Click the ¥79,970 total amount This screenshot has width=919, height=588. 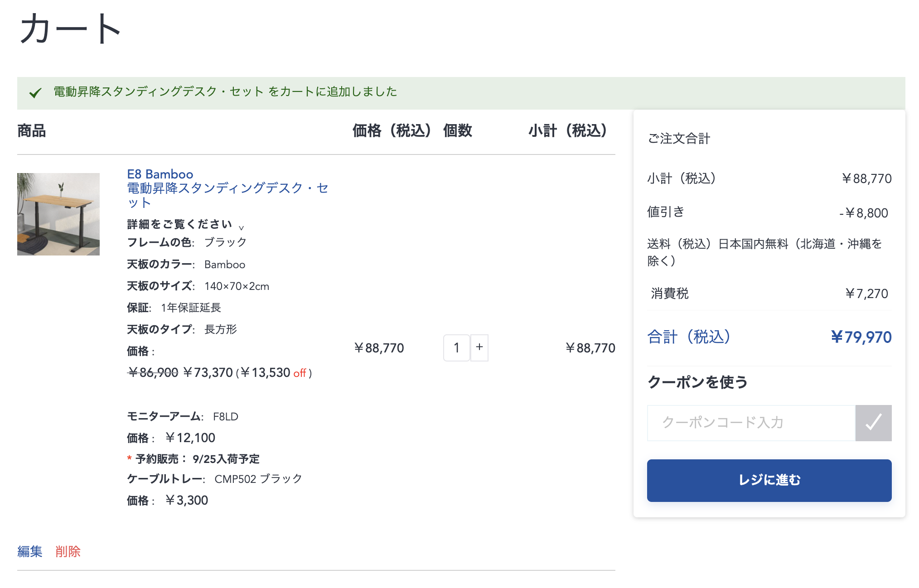[x=861, y=337]
